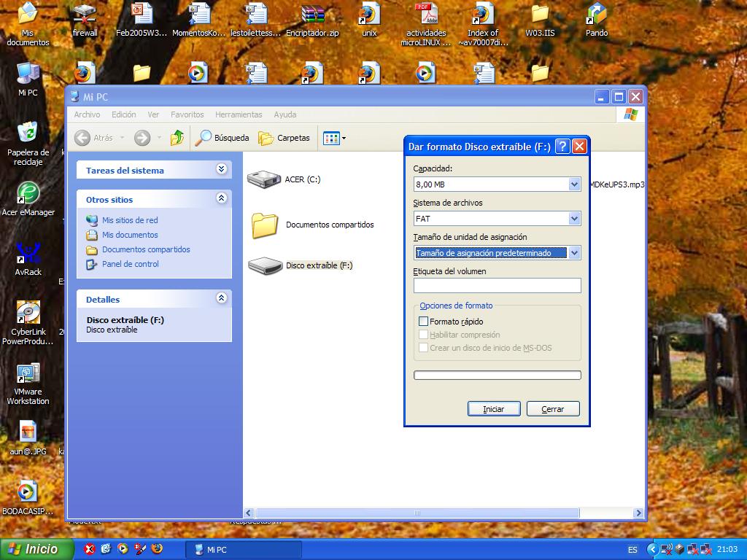Toggle the Carpetas folders pane
747x560 pixels.
(x=284, y=138)
